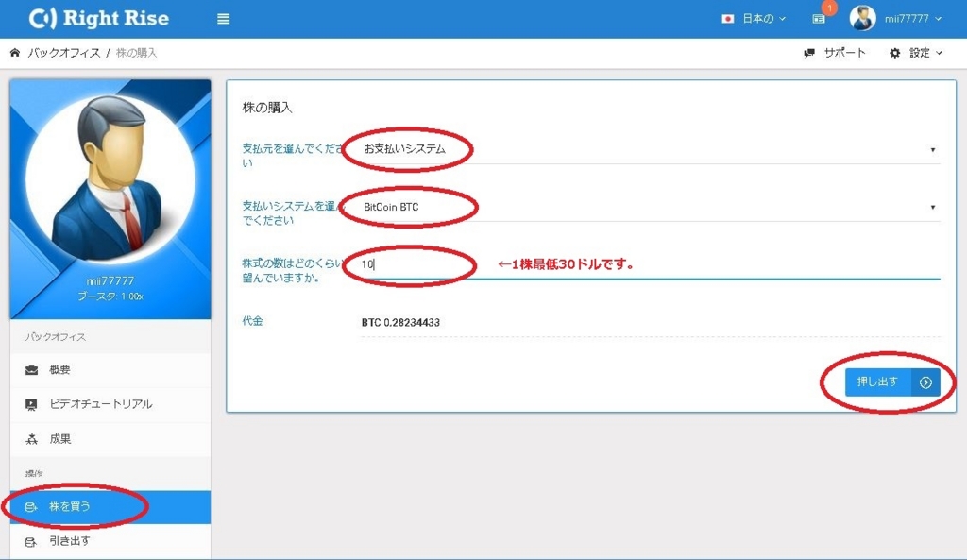Viewport: 967px width, 560px height.
Task: Toggle the hamburger sidebar menu
Action: point(223,19)
